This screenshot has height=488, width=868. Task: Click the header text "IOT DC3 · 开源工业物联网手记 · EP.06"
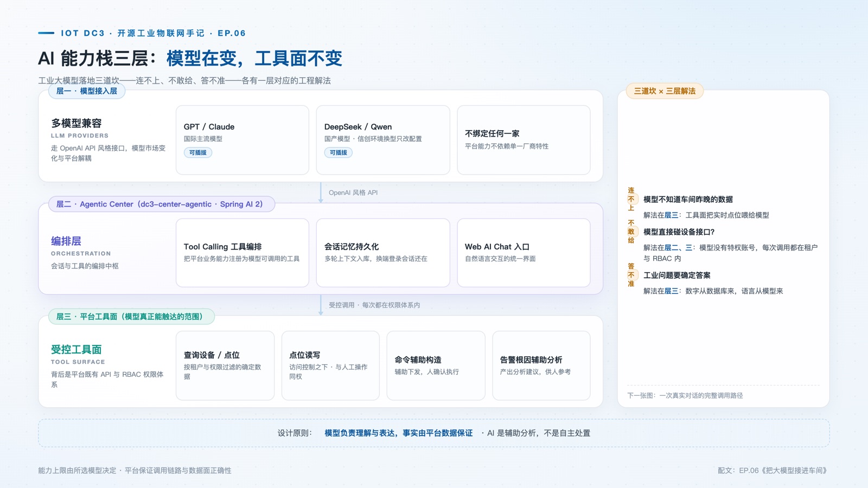pos(154,33)
